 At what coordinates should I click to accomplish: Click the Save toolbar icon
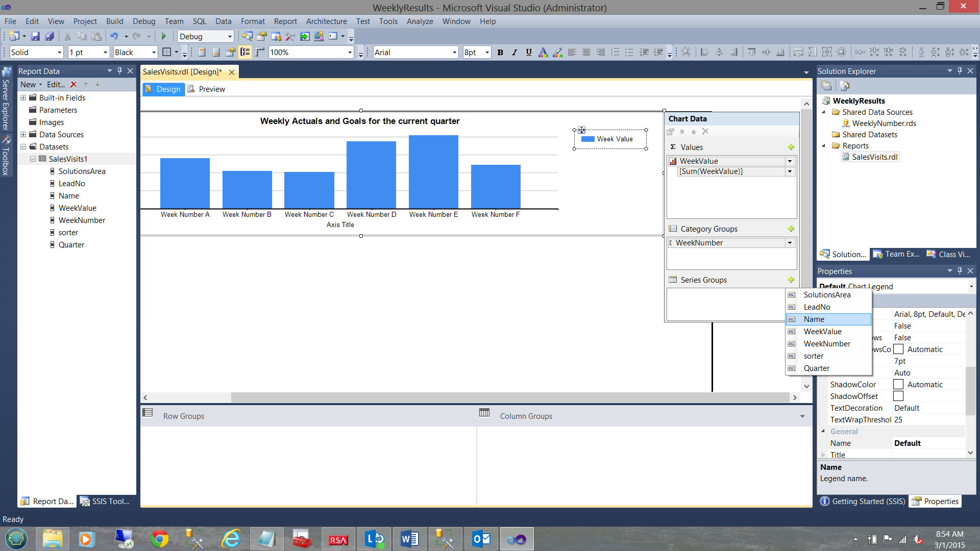[x=35, y=36]
